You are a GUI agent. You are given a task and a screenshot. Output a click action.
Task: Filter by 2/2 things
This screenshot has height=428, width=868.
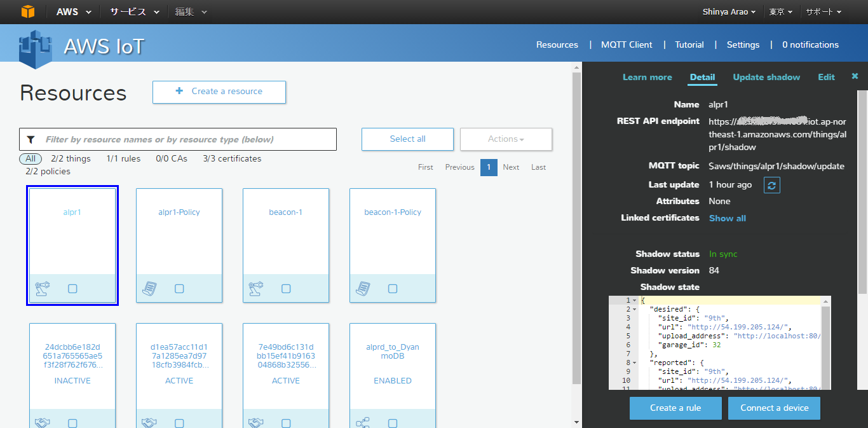pos(71,159)
